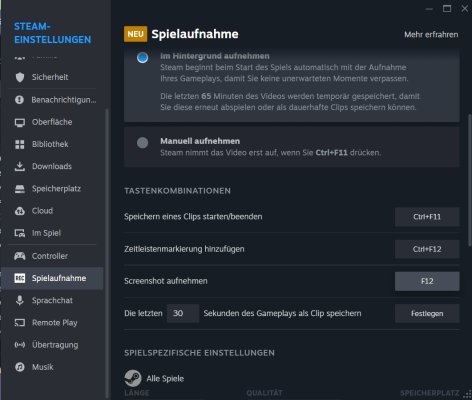Screen dimensions: 472x400
Task: Change the Ctrl+F12 timeline marker hotkey
Action: (427, 249)
